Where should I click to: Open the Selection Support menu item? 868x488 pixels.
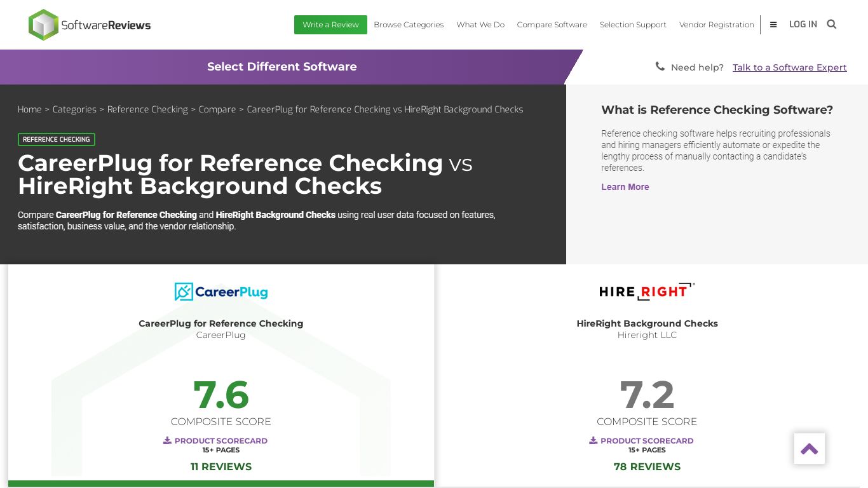pos(633,25)
